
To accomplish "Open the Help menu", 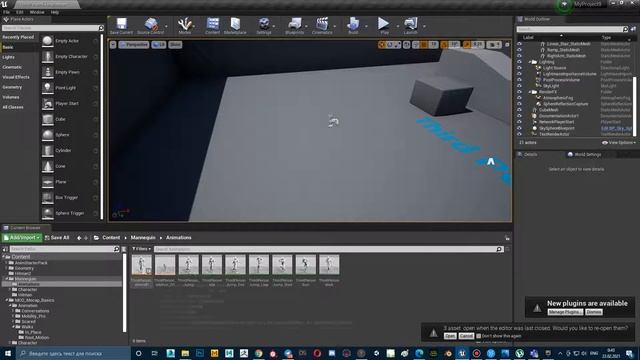I will point(55,12).
